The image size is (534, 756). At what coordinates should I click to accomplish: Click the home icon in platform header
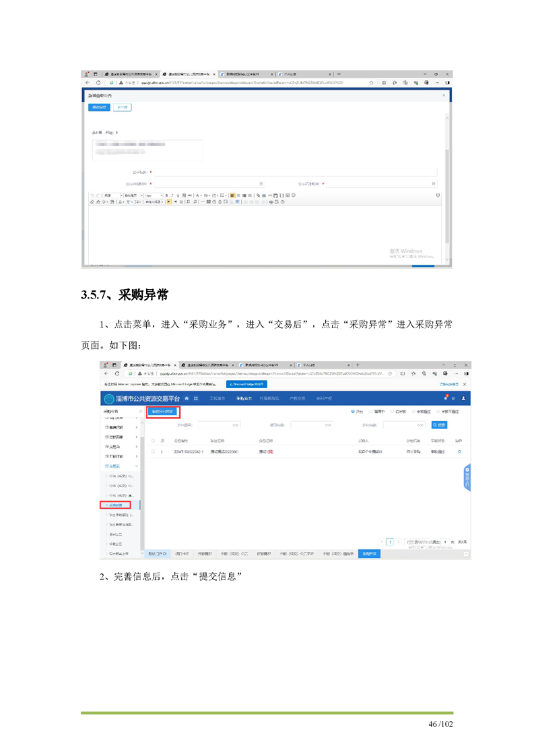(187, 399)
